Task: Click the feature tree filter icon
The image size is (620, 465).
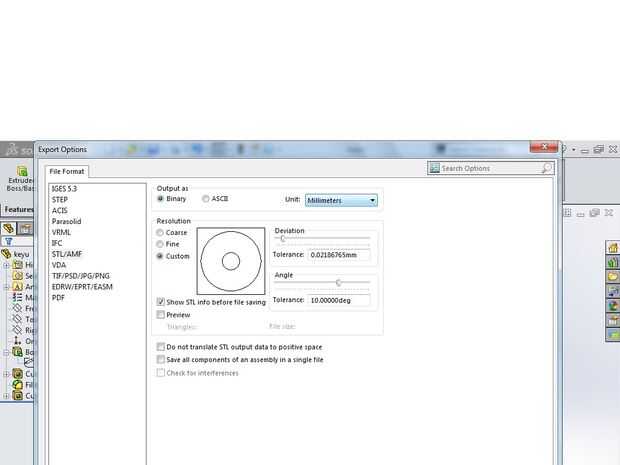Action: [x=9, y=241]
